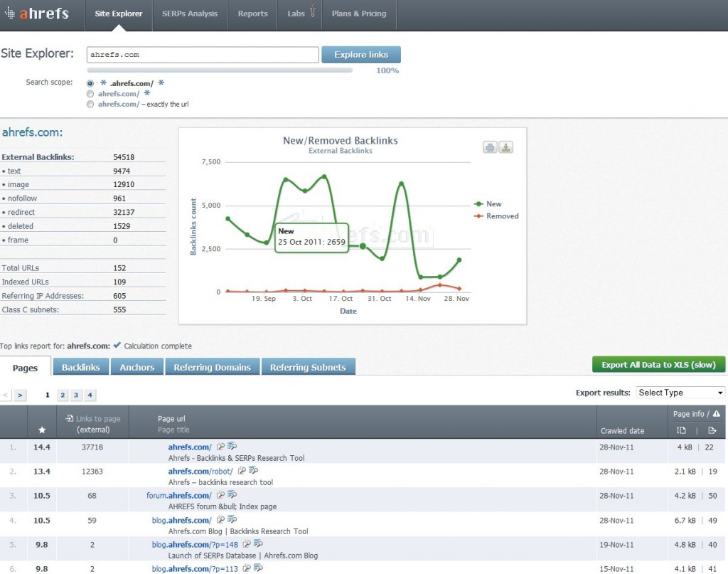Image resolution: width=728 pixels, height=574 pixels.
Task: Click the Crawled date column header
Action: coord(622,430)
